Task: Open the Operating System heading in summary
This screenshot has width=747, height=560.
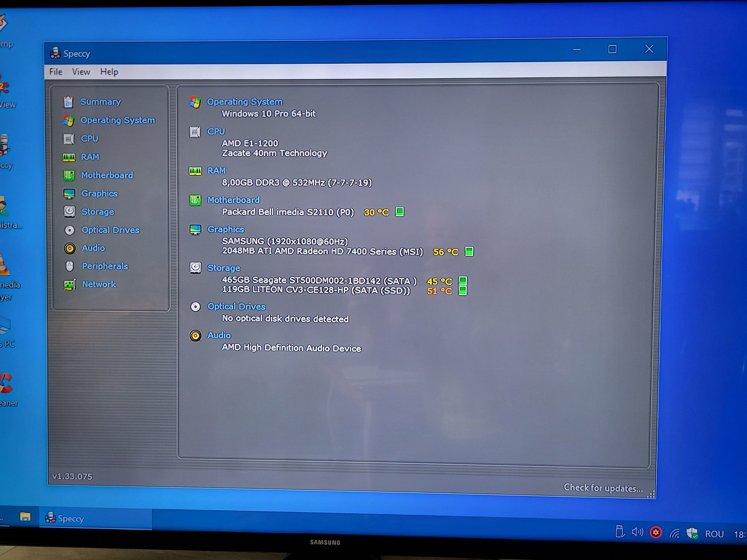Action: pos(245,102)
